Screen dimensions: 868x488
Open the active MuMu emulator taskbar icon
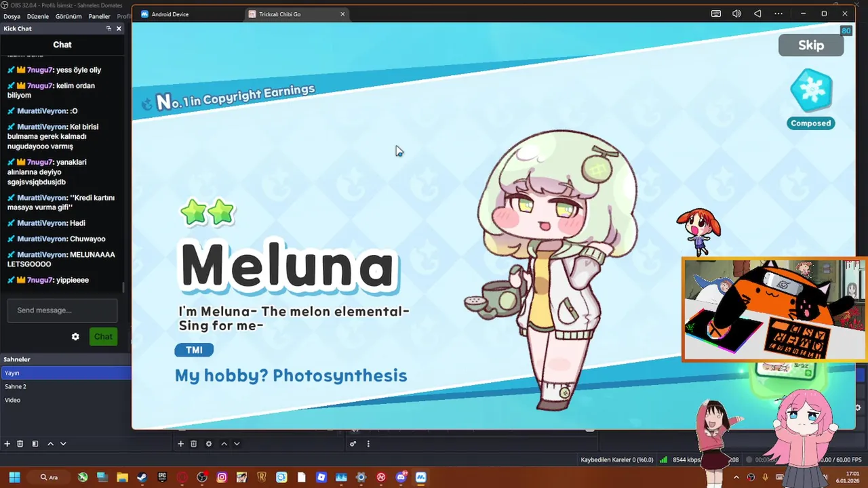pos(420,477)
